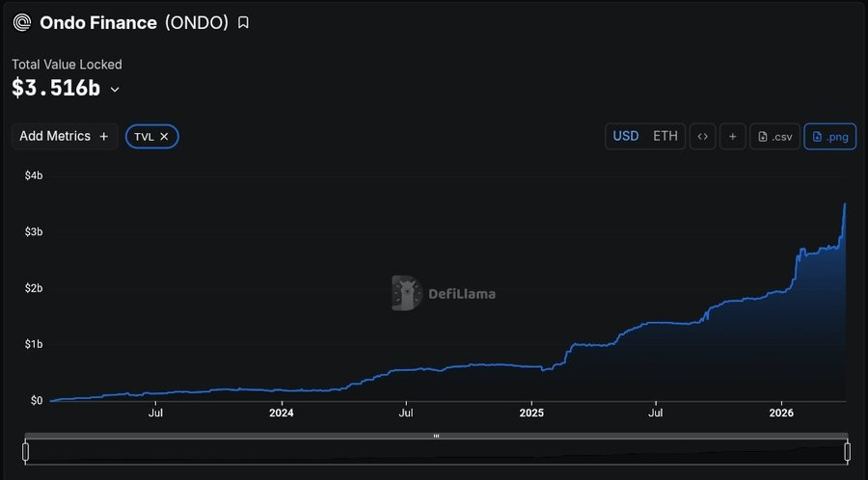Screen dimensions: 868x480
Task: Bookmark Ondo Finance protocol
Action: click(243, 23)
